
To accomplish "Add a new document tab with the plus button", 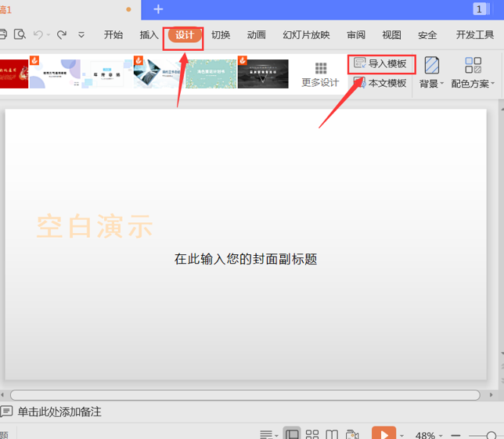I will 158,9.
